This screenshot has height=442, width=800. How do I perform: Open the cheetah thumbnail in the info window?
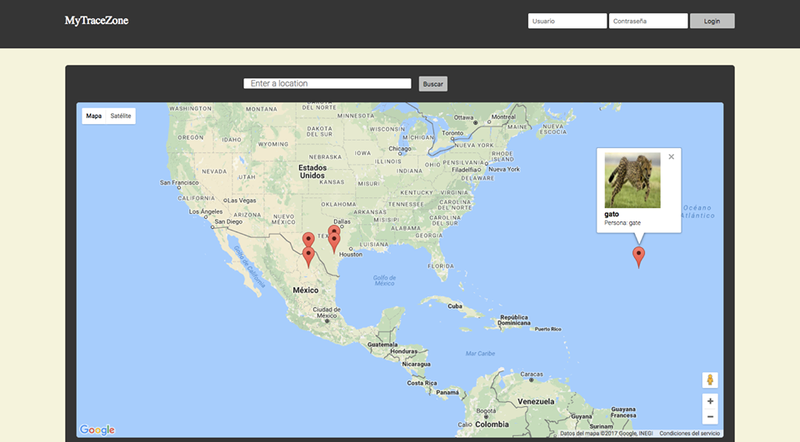pyautogui.click(x=632, y=180)
